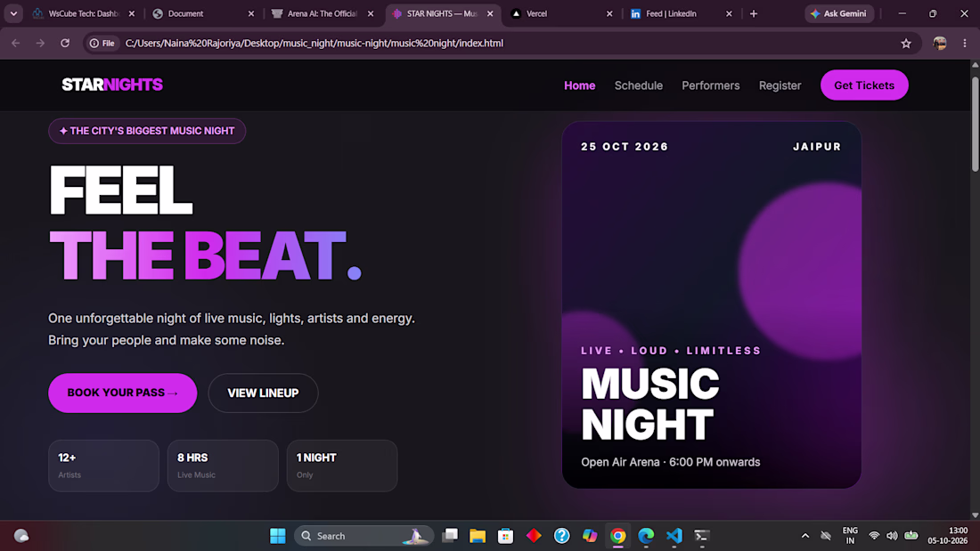Open the Wi-Fi network status icon
Image resolution: width=980 pixels, height=551 pixels.
point(874,535)
